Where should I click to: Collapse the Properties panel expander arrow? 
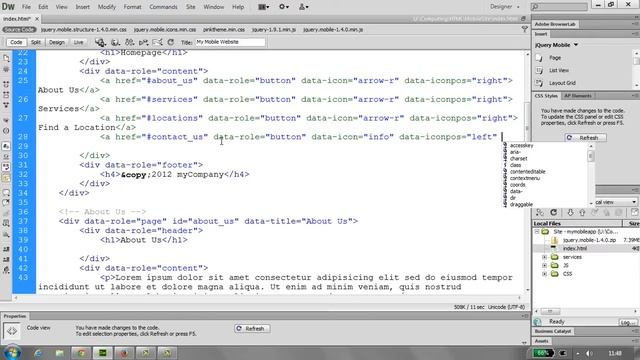coord(524,342)
